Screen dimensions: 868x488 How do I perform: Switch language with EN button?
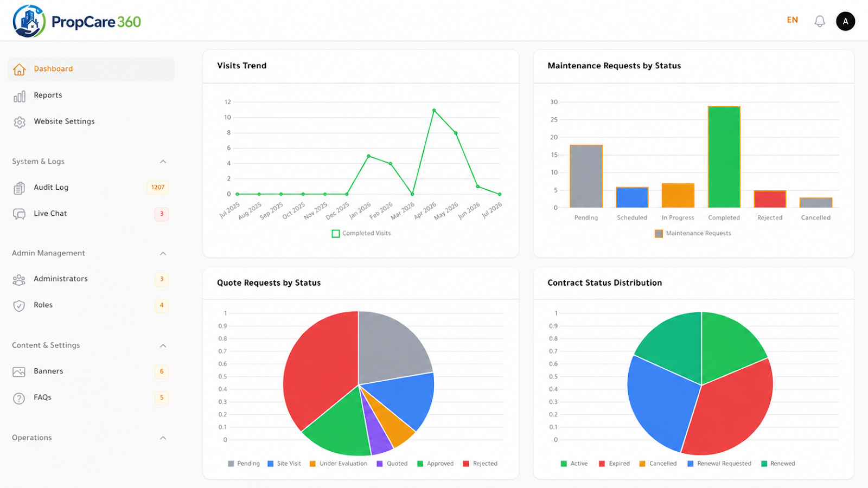click(792, 20)
